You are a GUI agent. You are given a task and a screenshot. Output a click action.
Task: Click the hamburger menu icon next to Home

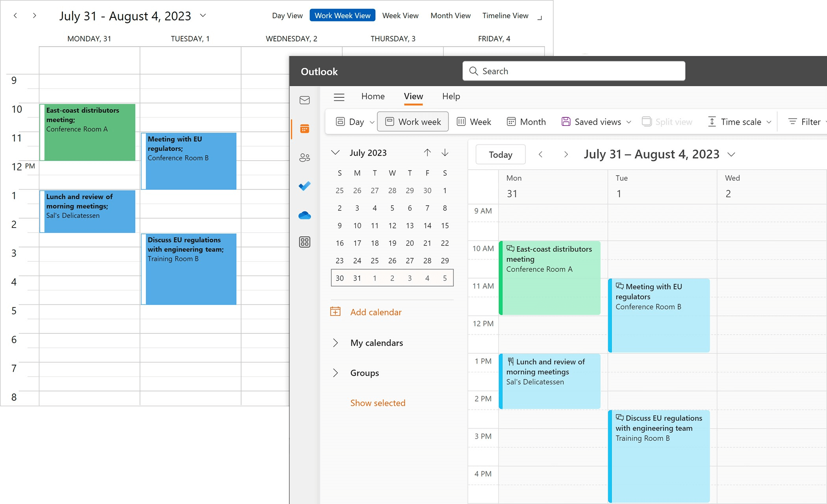point(339,97)
